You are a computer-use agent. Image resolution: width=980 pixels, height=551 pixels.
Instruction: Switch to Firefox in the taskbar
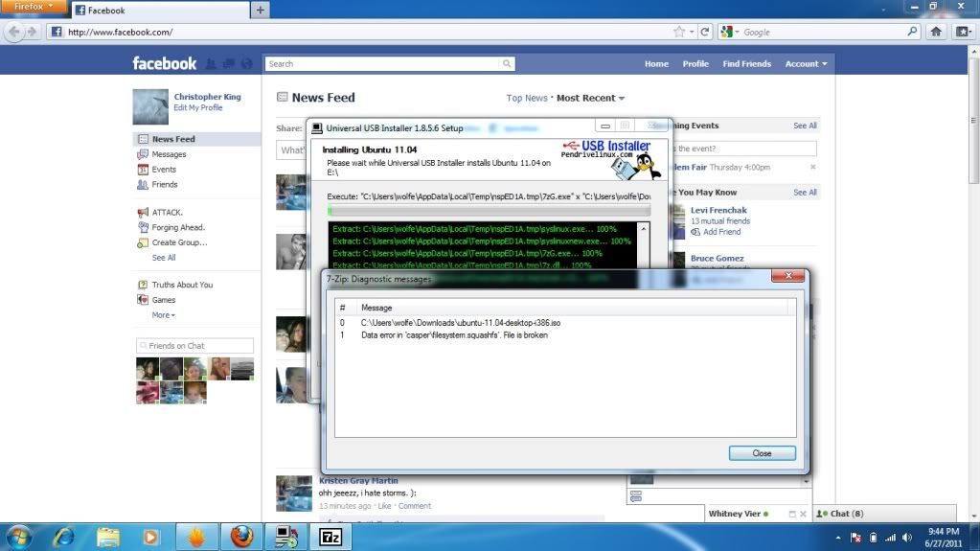pyautogui.click(x=241, y=538)
